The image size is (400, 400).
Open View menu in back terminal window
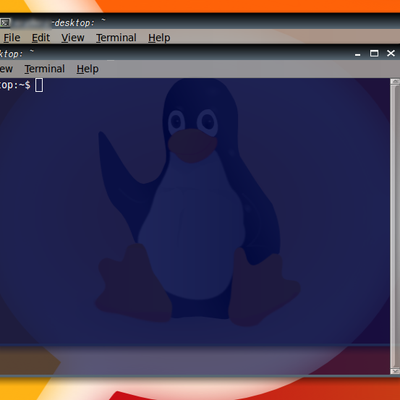pos(73,38)
